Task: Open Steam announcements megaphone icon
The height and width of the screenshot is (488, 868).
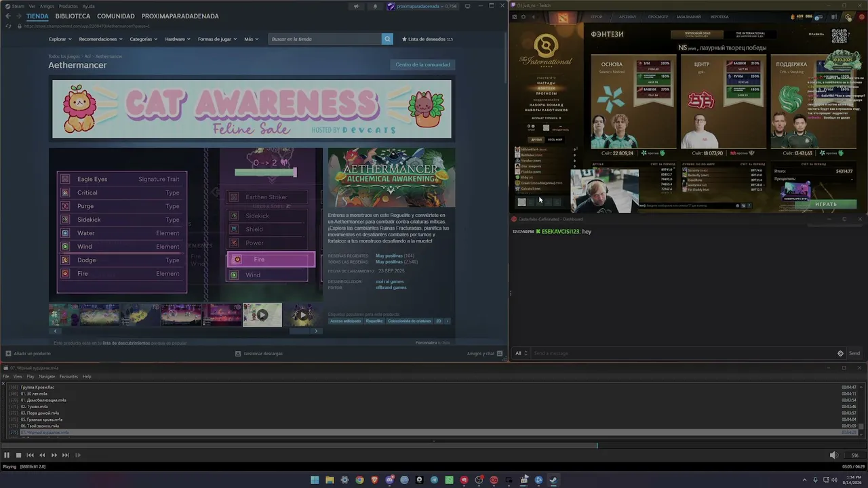Action: pyautogui.click(x=356, y=6)
